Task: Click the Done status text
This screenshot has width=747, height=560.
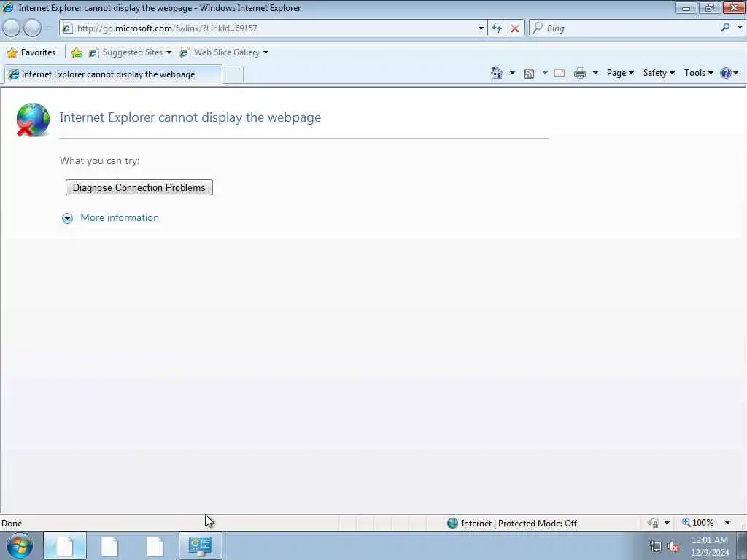Action: coord(12,524)
